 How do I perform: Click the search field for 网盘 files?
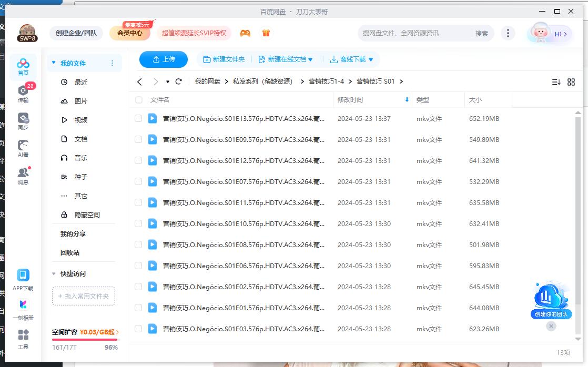pyautogui.click(x=414, y=33)
